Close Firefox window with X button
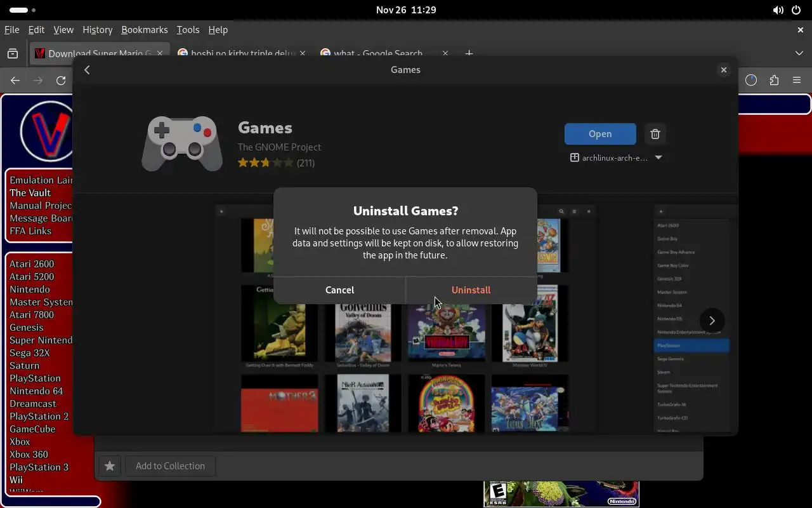Screen dimensions: 812x508 pos(800,30)
